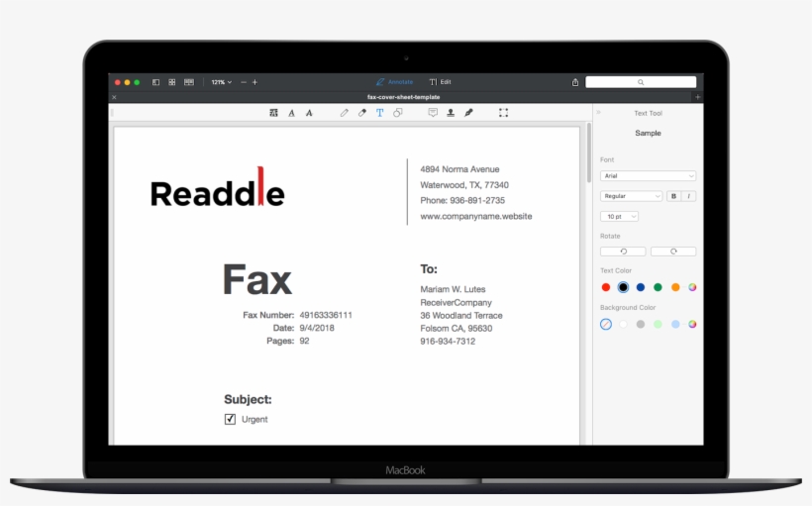Select no background color

point(606,324)
